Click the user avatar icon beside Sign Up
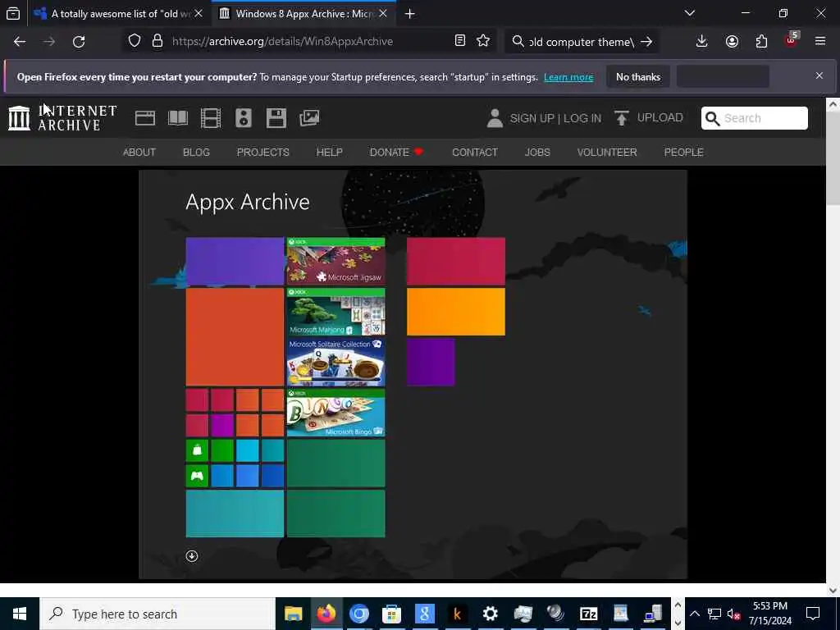Screen dimensions: 840x630 coord(495,118)
